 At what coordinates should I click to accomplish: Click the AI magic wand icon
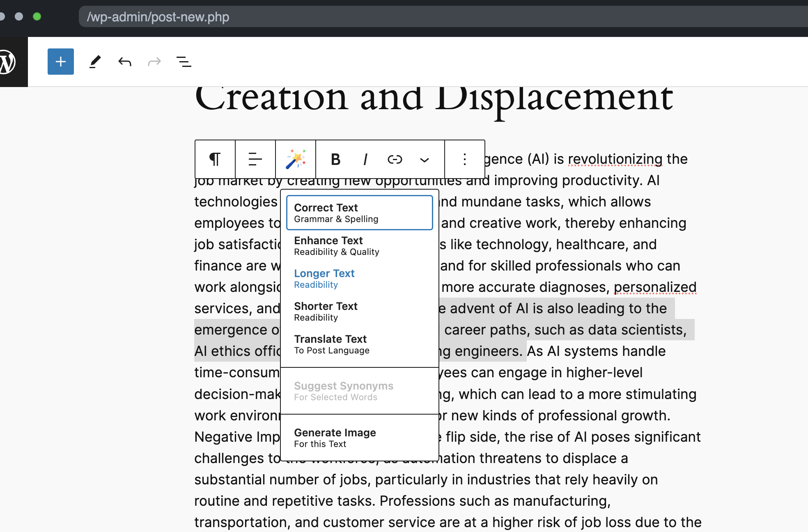(x=296, y=159)
